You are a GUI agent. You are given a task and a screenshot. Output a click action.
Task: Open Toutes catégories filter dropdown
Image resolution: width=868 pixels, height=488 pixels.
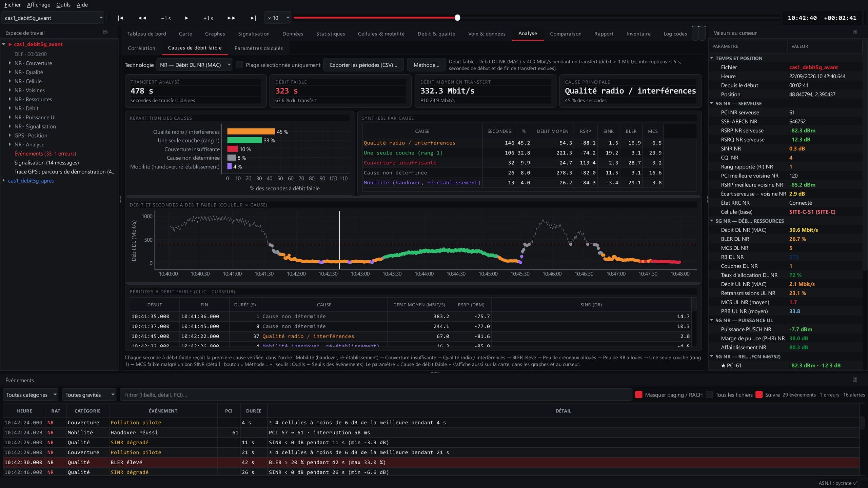pos(31,394)
